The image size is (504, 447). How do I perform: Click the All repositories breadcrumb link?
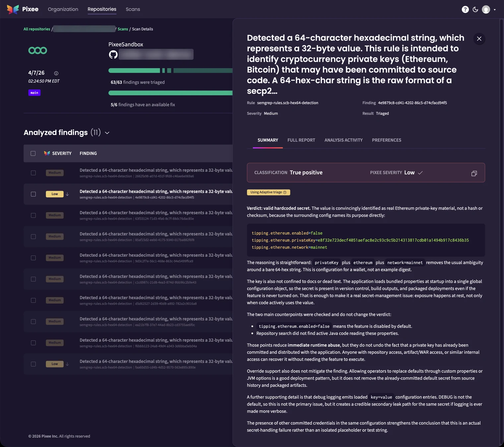(x=37, y=29)
